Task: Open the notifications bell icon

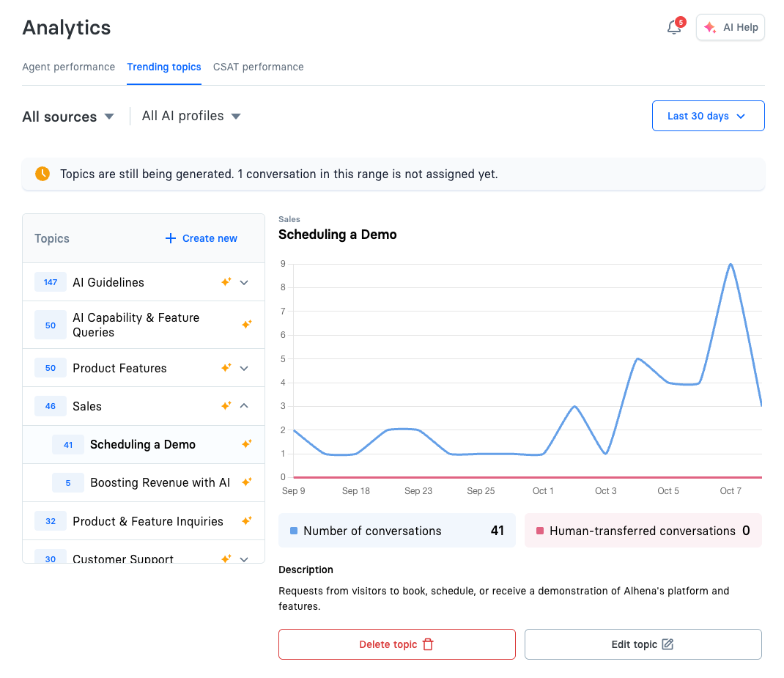Action: (x=673, y=27)
